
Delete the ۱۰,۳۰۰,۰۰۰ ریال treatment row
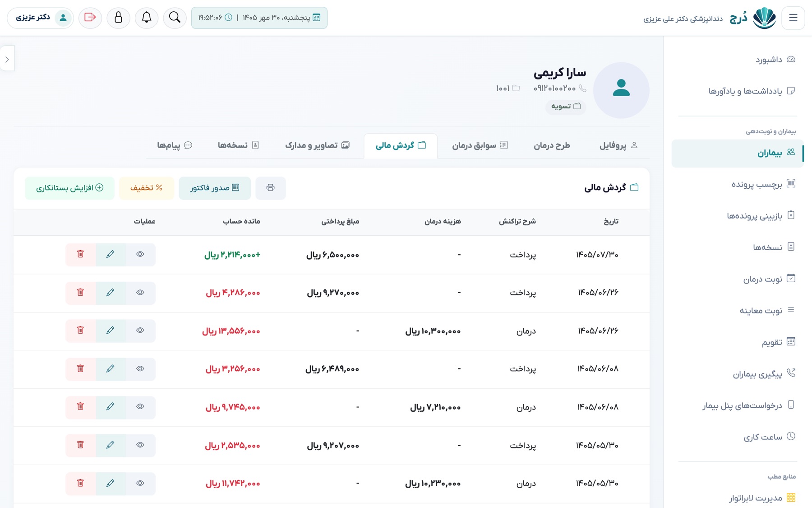coord(80,331)
